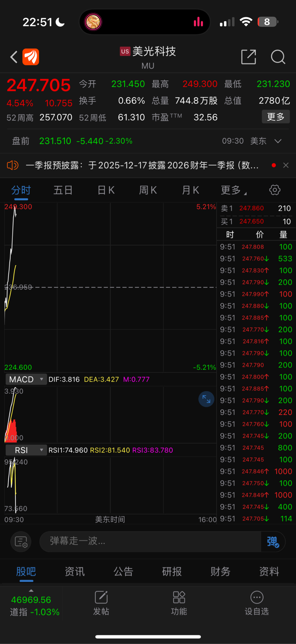Switch to the 月K chart tab

190,190
